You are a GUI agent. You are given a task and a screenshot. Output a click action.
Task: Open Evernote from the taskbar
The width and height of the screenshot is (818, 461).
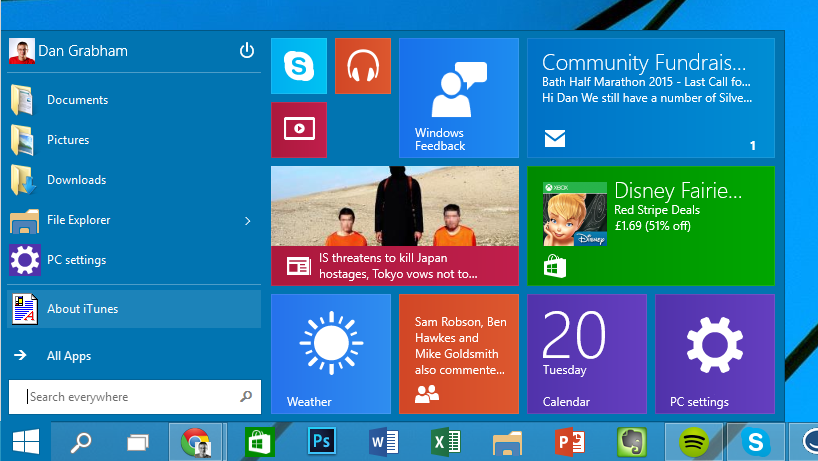point(630,441)
